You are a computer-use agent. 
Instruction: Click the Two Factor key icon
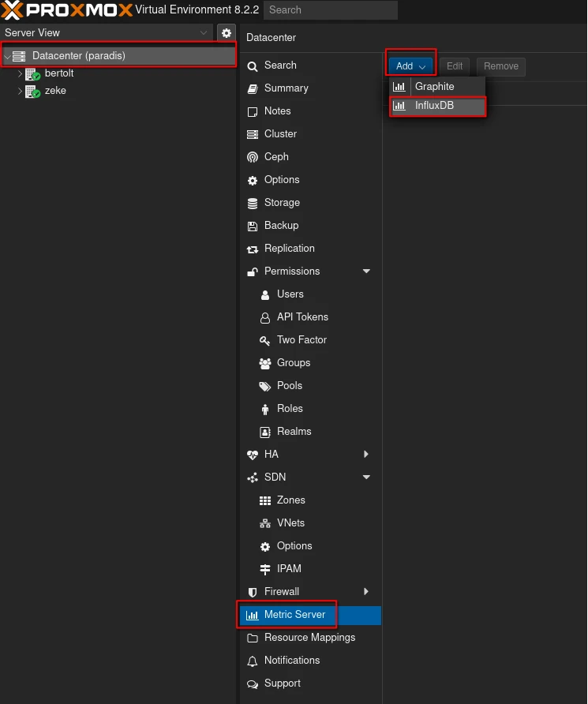265,340
